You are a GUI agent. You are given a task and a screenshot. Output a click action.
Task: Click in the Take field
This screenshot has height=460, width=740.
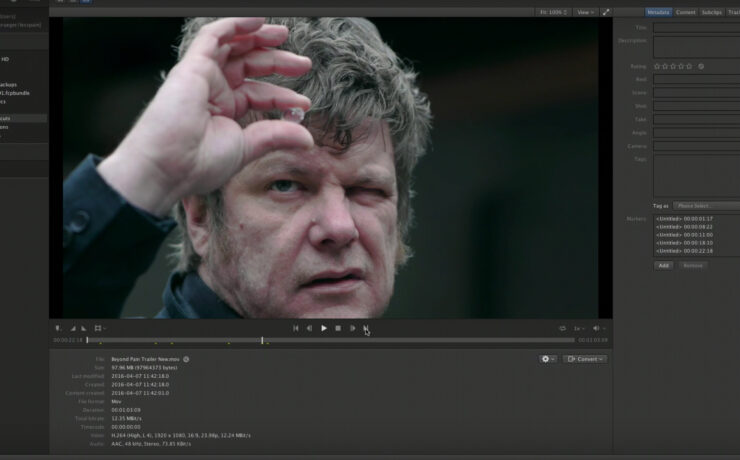(697, 119)
